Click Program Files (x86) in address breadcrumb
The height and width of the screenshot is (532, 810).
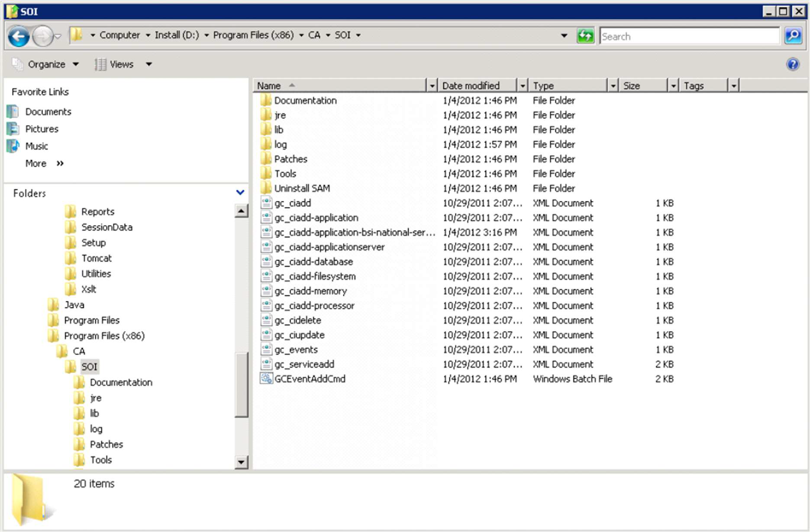pyautogui.click(x=253, y=35)
